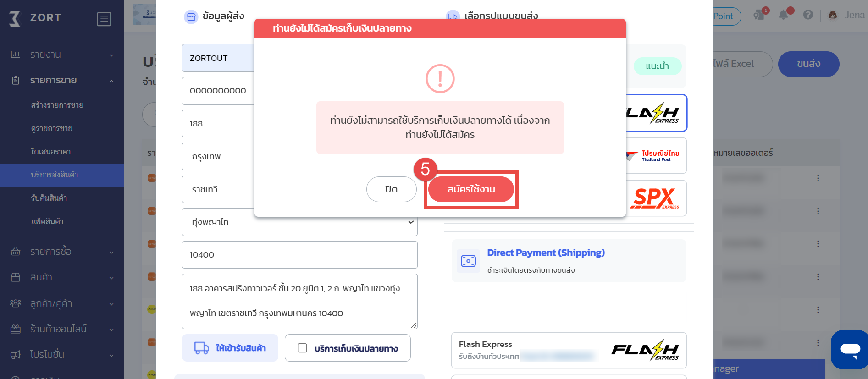Open the ทุ่งพญาไท sub-district dropdown
The height and width of the screenshot is (379, 868).
point(300,222)
